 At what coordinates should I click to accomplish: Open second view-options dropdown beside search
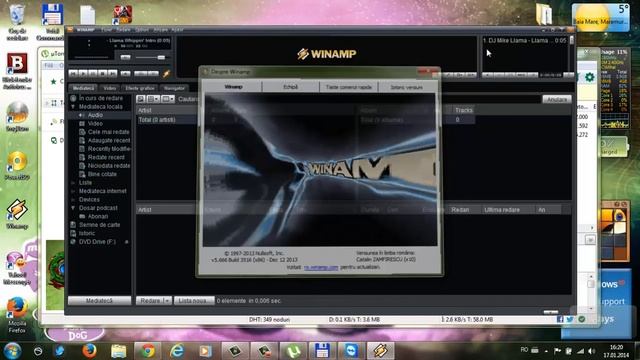point(153,99)
